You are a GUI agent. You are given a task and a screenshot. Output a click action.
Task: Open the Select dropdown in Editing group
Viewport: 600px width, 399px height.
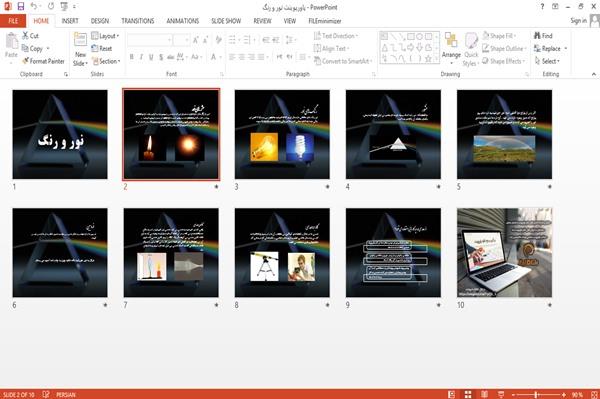tap(547, 61)
